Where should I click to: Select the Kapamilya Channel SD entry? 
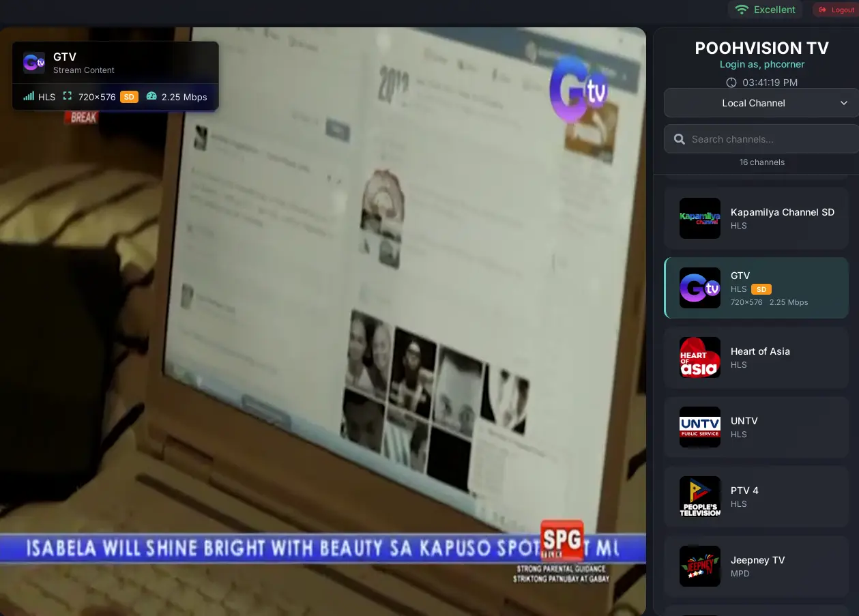coord(756,218)
